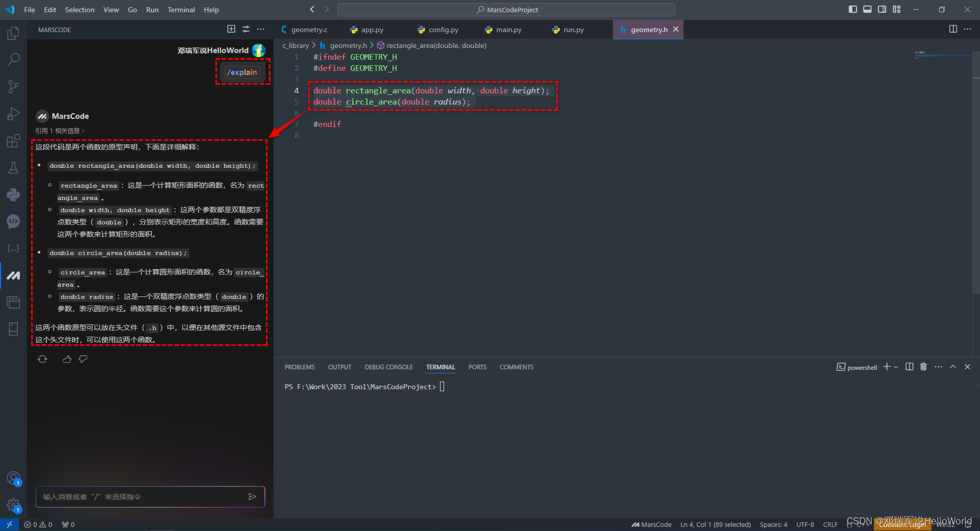
Task: Expand the 引用 1 相关信息 references section
Action: (x=60, y=131)
